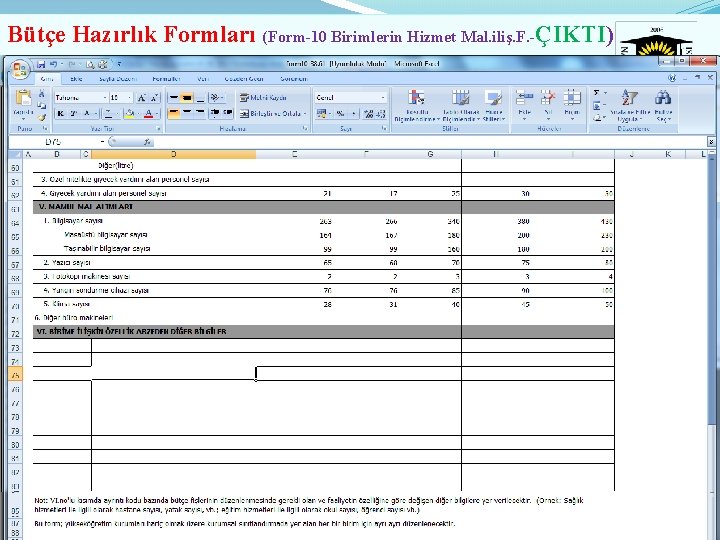Toggle Underline formatting (A)
This screenshot has height=540, width=720.
click(x=89, y=113)
